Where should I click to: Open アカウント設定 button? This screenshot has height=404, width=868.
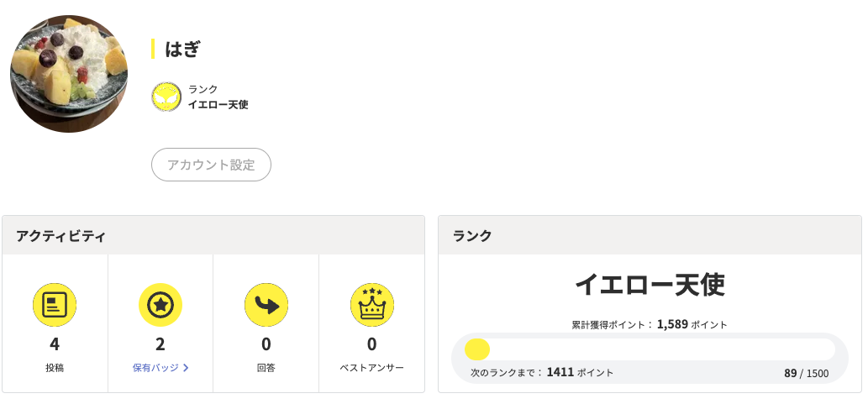(x=211, y=165)
